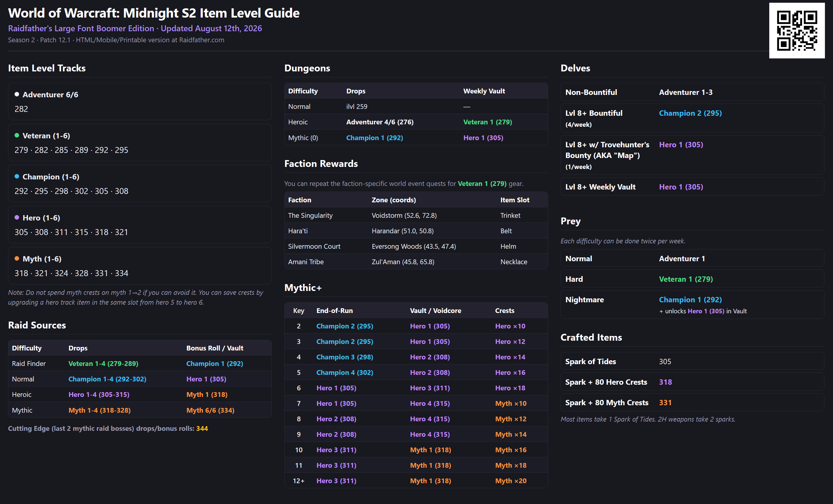Click the Prey section heading

pos(570,221)
